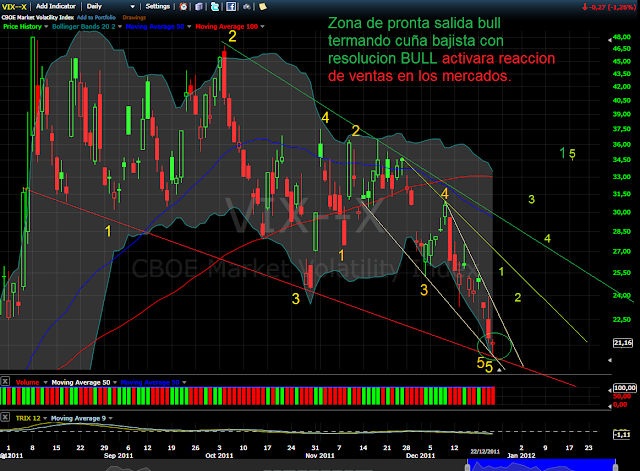Click the Jan 2012 month label
The width and height of the screenshot is (640, 471).
click(521, 456)
